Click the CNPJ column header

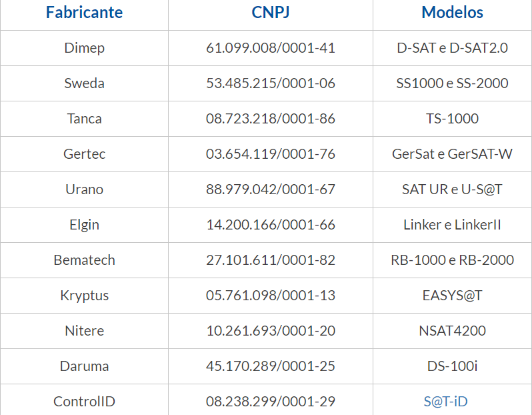271,13
